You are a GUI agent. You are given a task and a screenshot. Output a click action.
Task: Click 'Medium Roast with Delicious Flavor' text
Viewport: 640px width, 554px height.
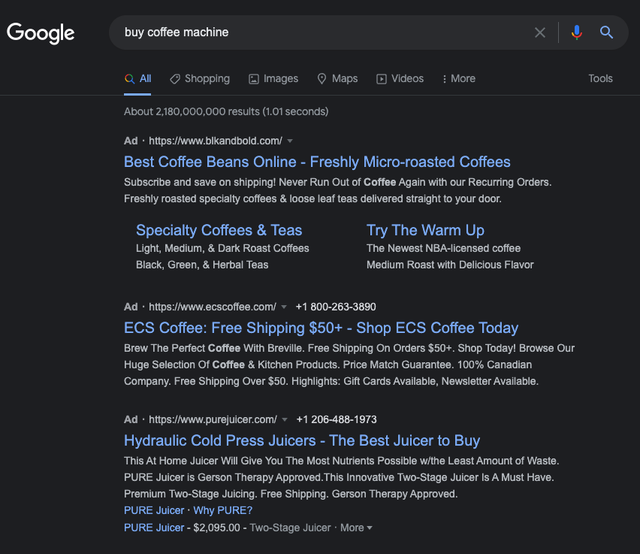pos(450,265)
